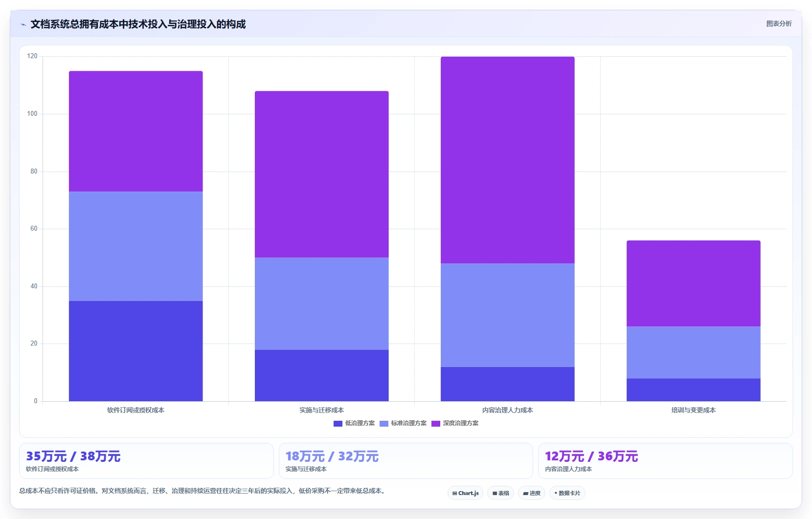812x519 pixels.
Task: Open the 35万元 / 38万元 summary card
Action: (x=146, y=461)
